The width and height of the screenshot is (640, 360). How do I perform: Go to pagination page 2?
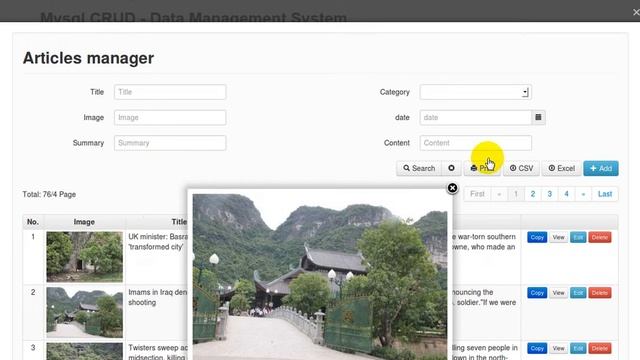(x=533, y=194)
